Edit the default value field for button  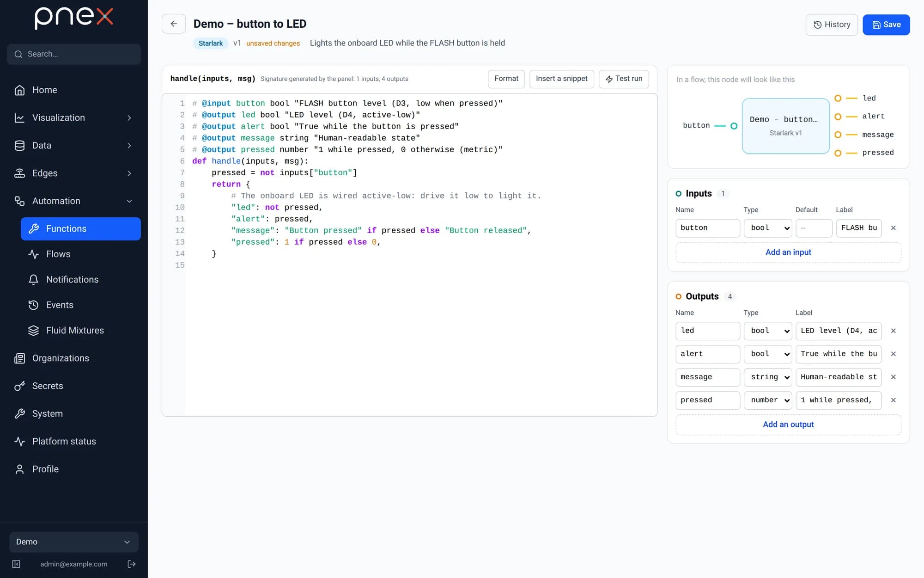[x=814, y=228]
